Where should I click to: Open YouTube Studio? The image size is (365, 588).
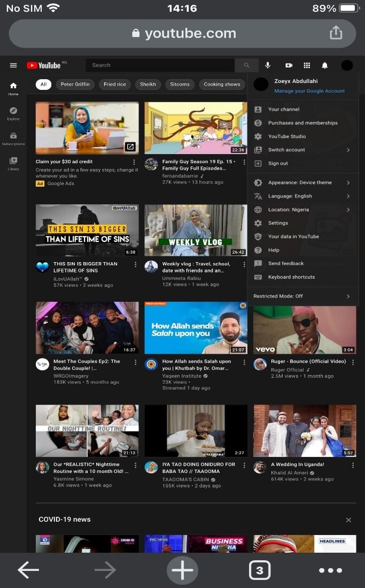pyautogui.click(x=303, y=136)
